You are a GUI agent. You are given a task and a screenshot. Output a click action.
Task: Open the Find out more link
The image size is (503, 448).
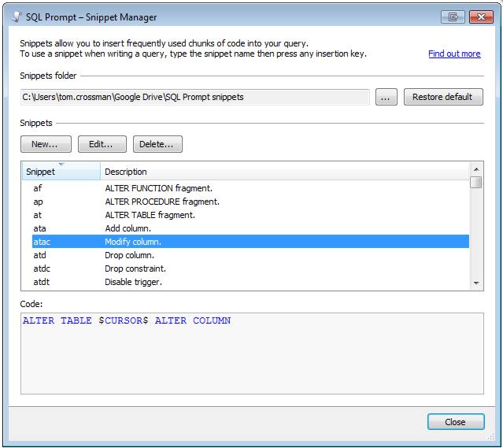click(454, 54)
